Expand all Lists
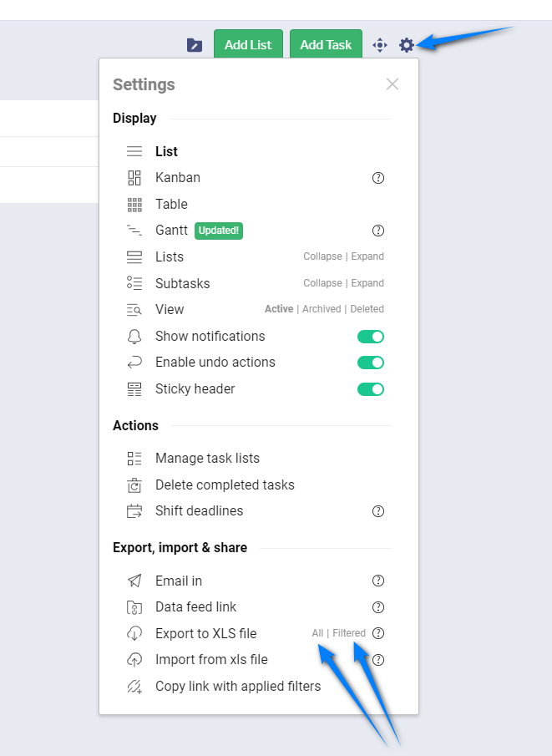Screen dimensions: 552x756 tap(367, 256)
